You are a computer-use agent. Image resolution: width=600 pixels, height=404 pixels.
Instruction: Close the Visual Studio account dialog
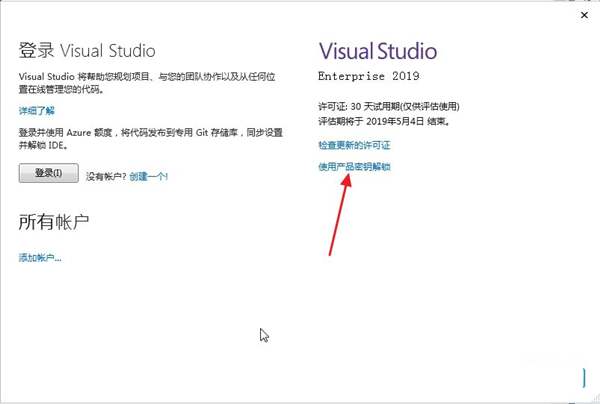tap(584, 15)
